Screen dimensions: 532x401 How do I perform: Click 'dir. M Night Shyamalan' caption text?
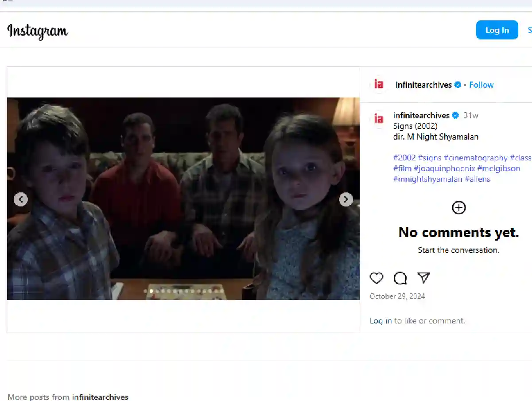(436, 136)
